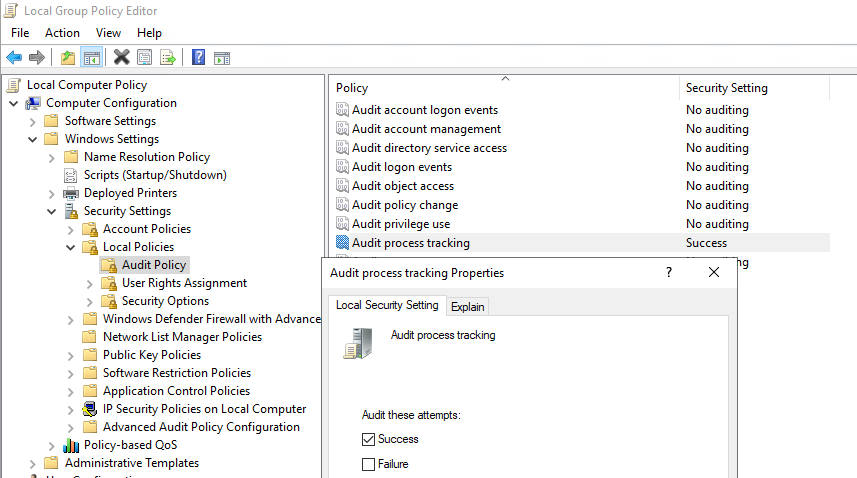Click icon beside Audit account logon events
Screen dimensions: 857x478
342,110
